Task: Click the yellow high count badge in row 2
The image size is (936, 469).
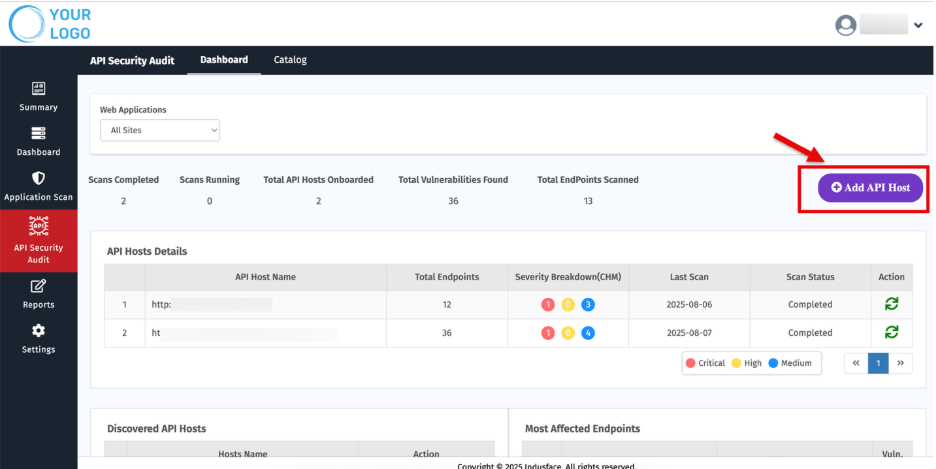Action: tap(568, 333)
